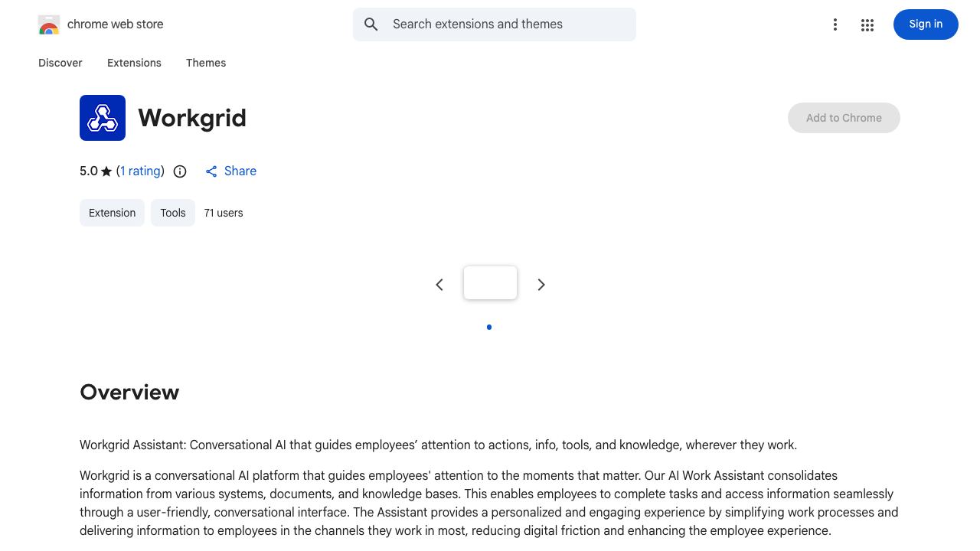Click the Overview heading
The image size is (980, 551).
coord(129,392)
